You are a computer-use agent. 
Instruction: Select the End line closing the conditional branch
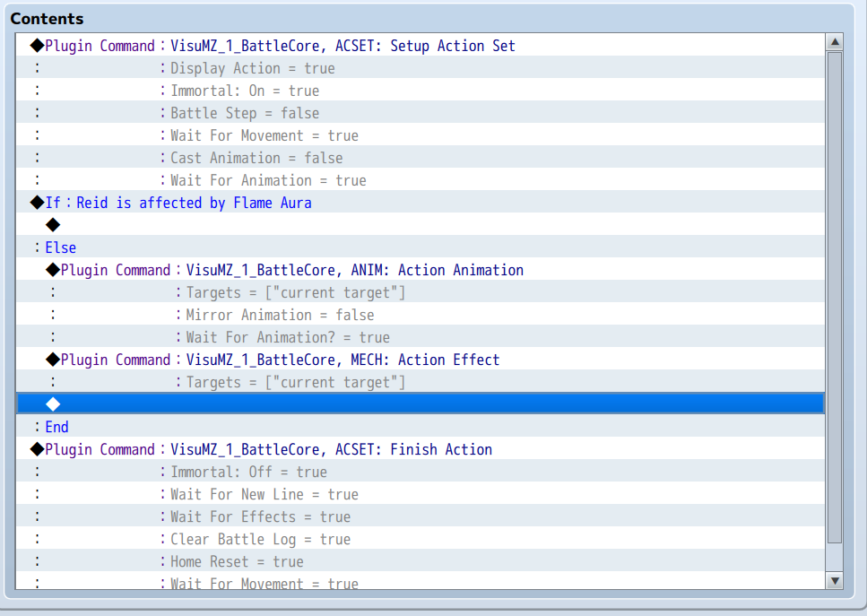click(x=56, y=427)
